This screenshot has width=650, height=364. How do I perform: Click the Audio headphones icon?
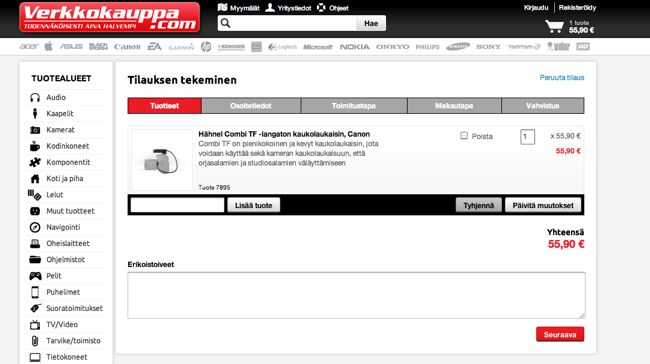[35, 97]
